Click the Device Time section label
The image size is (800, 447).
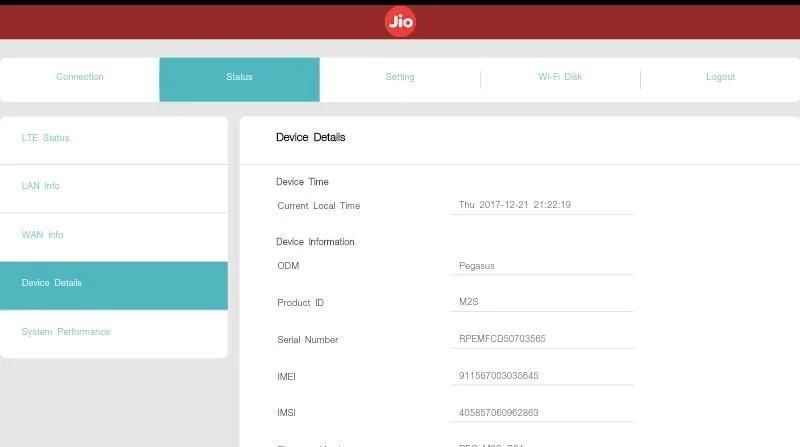click(302, 182)
